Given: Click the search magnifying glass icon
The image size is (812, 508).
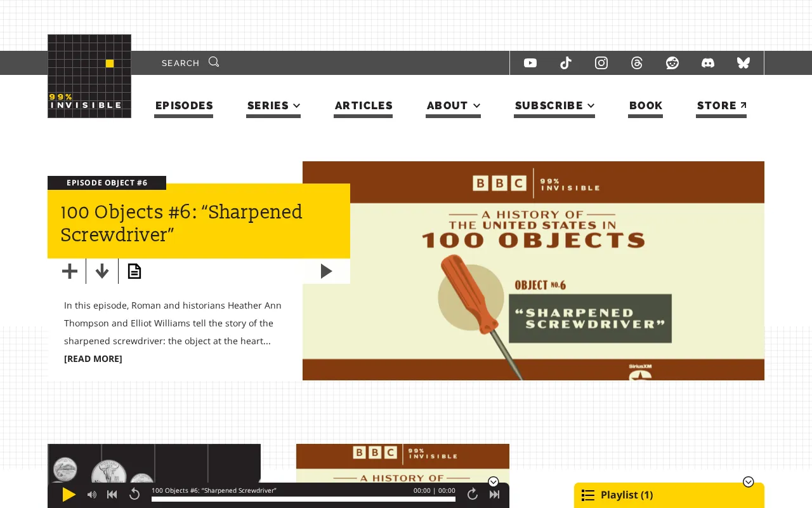Looking at the screenshot, I should click(x=214, y=62).
